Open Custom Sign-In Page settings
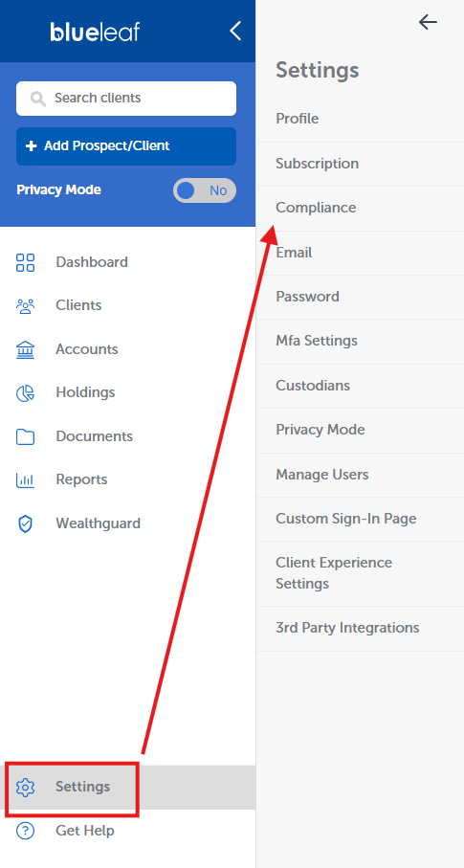Screen dimensions: 464x868 [360, 520]
